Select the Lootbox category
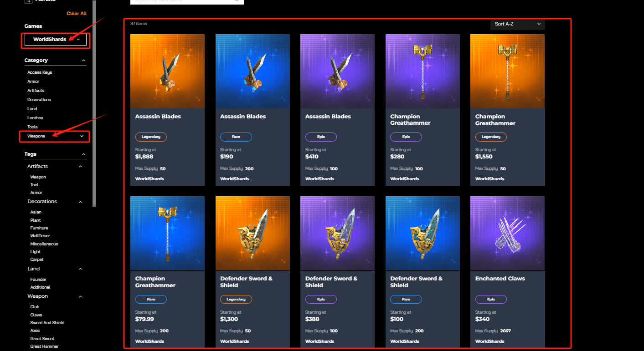Screen dimensions: 644x351 click(x=35, y=118)
